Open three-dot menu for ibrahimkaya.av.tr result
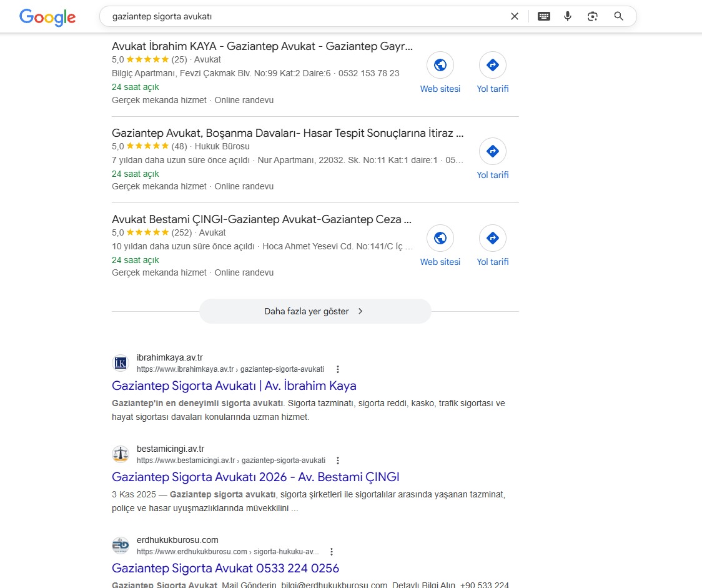702x588 pixels. (x=338, y=369)
